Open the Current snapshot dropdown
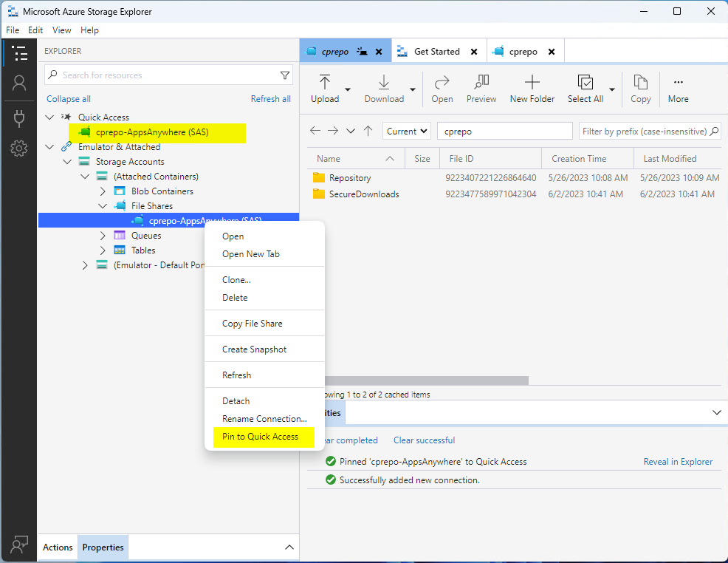The width and height of the screenshot is (728, 563). [407, 131]
